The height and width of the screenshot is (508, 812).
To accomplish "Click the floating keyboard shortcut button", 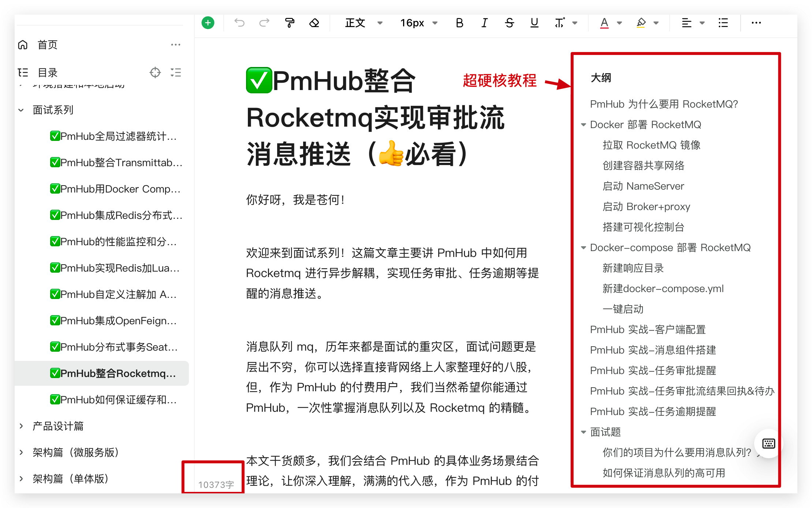I will coord(768,444).
